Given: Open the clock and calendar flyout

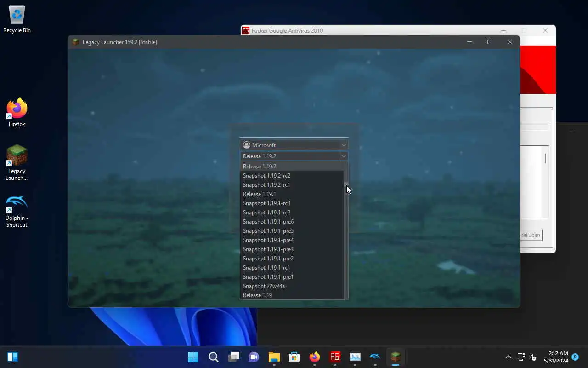Looking at the screenshot, I should pos(556,357).
